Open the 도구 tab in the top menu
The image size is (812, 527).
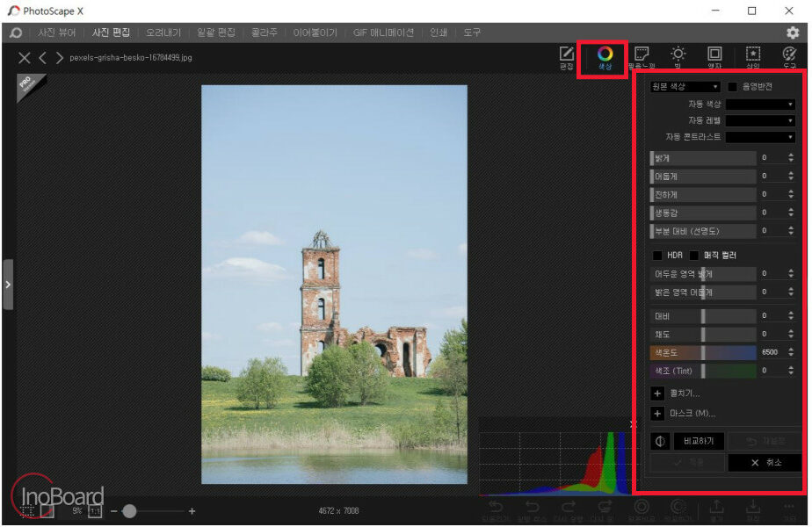[472, 32]
